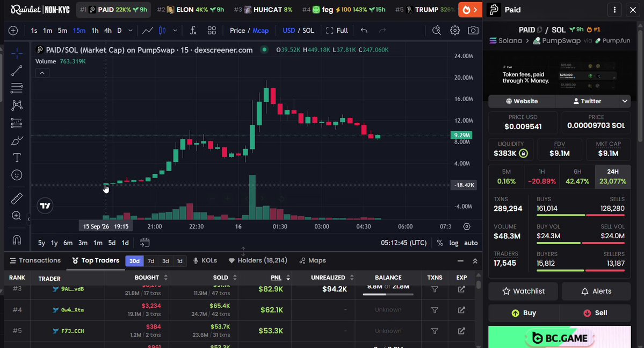Collapse the volume indicator legend

42,73
